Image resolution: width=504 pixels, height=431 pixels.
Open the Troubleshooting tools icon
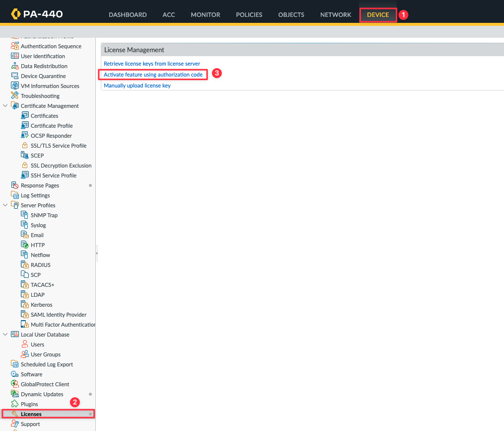[15, 95]
